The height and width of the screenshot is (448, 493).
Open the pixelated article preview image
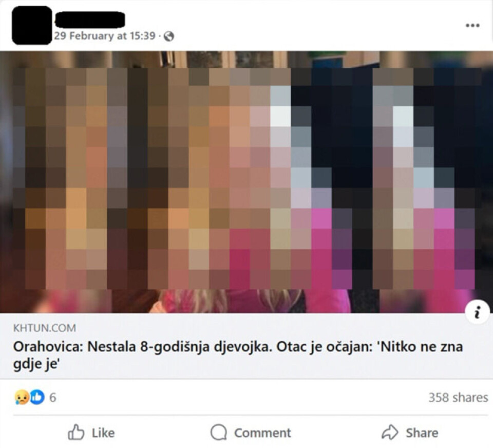(x=246, y=182)
